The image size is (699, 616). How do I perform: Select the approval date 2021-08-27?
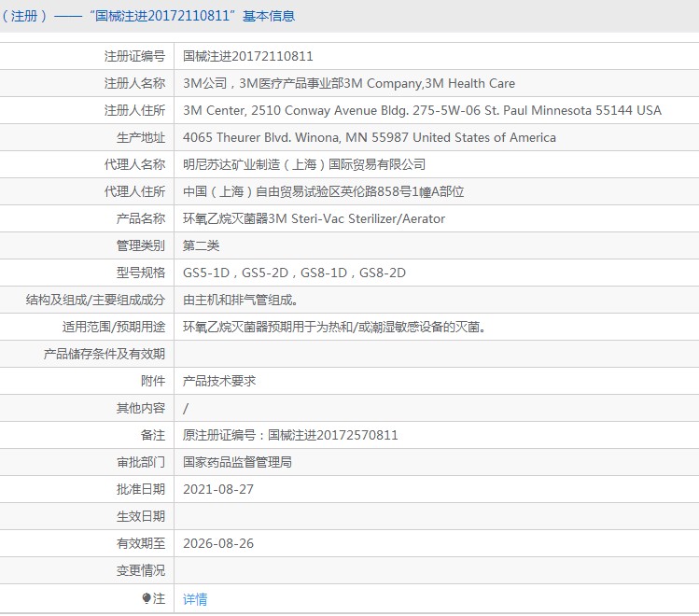[218, 489]
